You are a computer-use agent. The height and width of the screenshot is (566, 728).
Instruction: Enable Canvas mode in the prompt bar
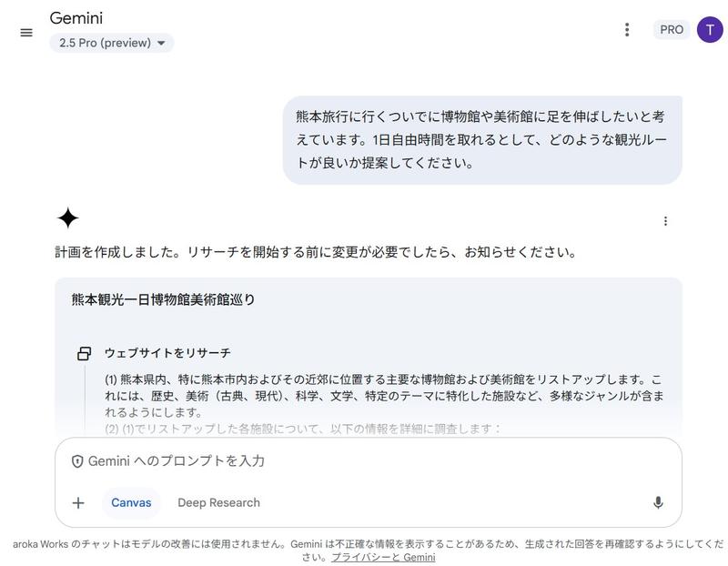click(x=131, y=501)
